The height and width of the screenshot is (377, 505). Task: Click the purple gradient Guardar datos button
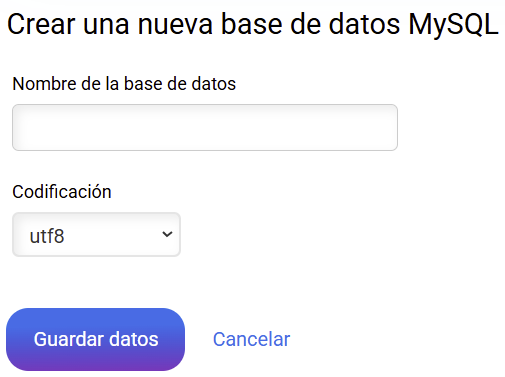click(95, 339)
